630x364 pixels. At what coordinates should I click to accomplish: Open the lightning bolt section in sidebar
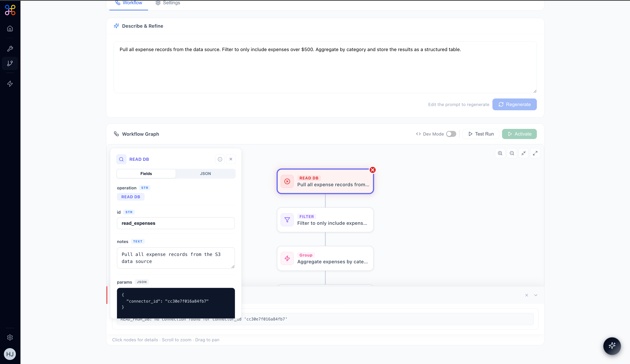[10, 84]
